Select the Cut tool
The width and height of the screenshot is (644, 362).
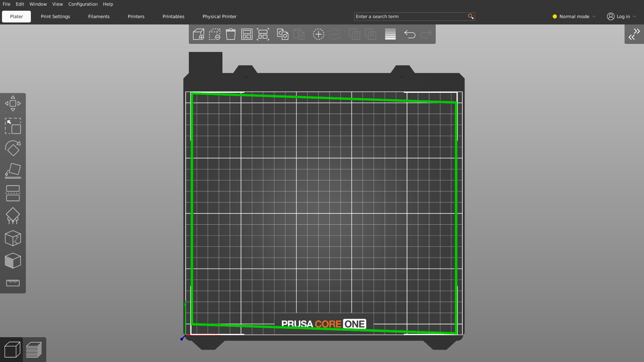(13, 193)
